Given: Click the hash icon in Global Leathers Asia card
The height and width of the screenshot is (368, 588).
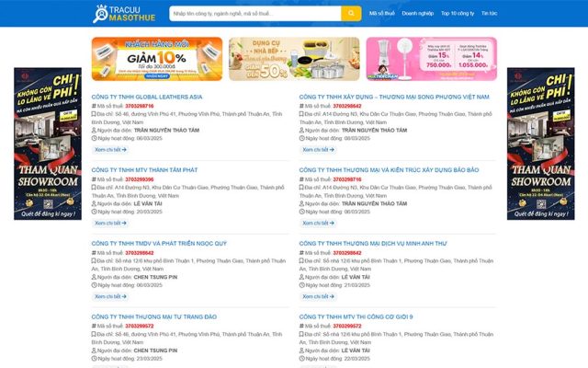Looking at the screenshot, I should pos(94,106).
